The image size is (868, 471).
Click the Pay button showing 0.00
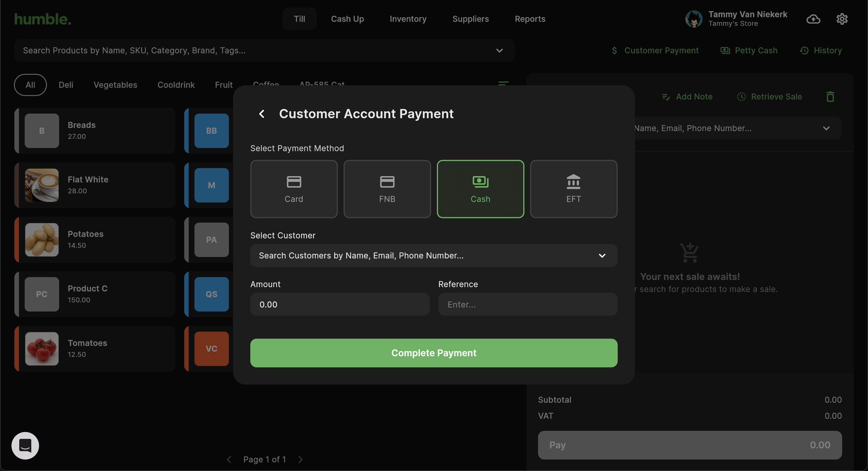pos(690,445)
